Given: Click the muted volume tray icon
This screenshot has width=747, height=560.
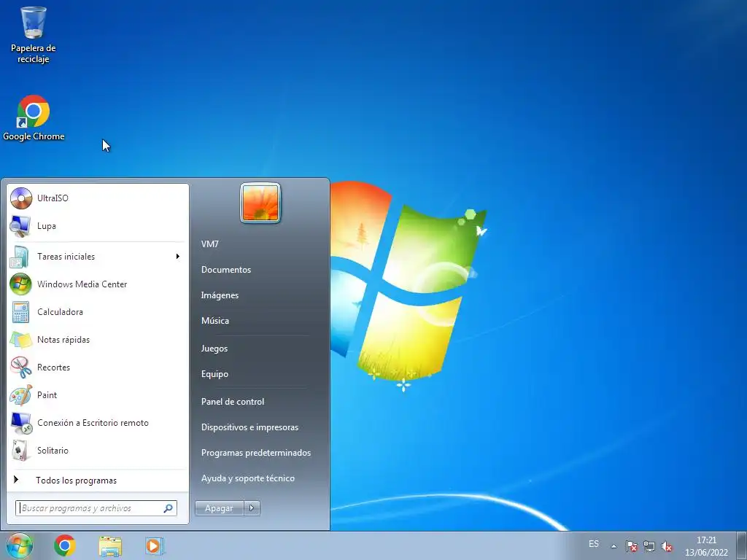Looking at the screenshot, I should click(667, 546).
